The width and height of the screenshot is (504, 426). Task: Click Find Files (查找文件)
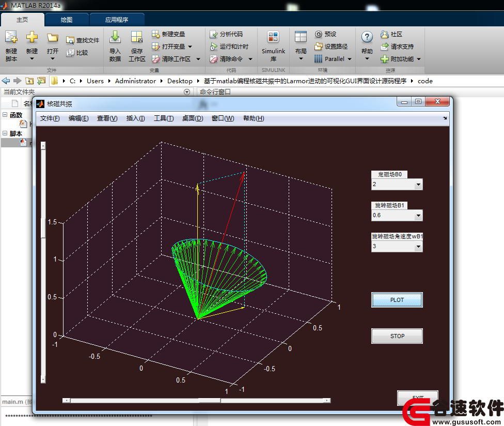click(x=83, y=40)
